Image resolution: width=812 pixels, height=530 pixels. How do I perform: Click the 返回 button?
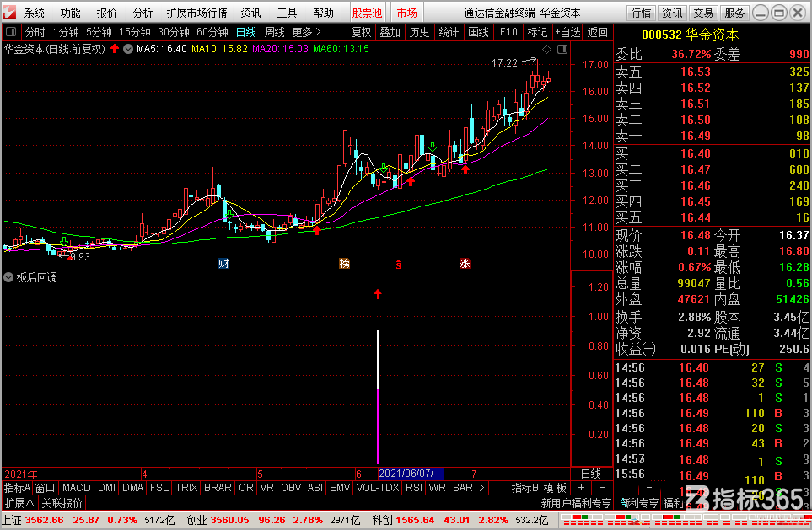(598, 33)
